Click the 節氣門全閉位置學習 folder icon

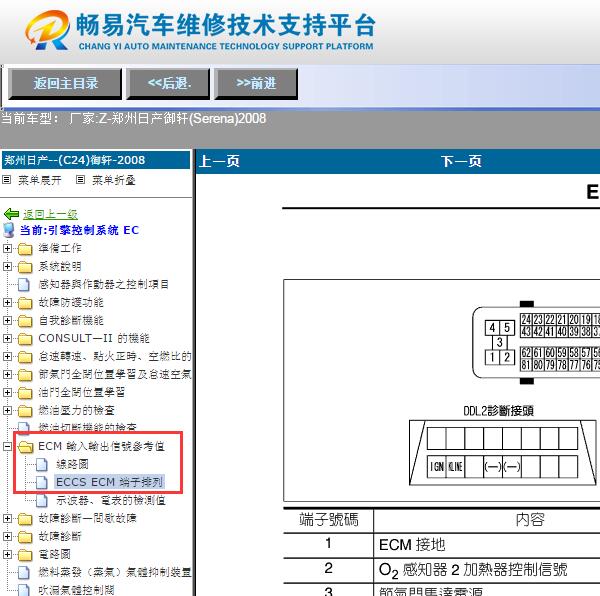[x=25, y=375]
